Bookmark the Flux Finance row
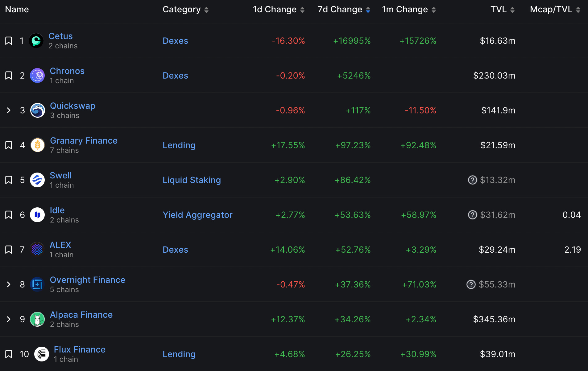 [x=9, y=354]
